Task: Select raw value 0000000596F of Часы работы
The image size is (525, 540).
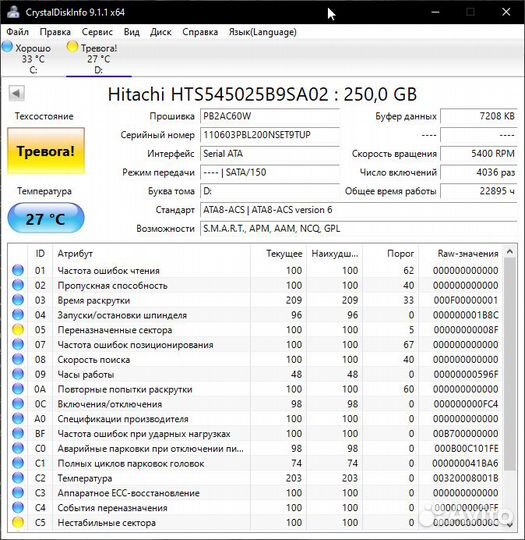Action: tap(466, 374)
